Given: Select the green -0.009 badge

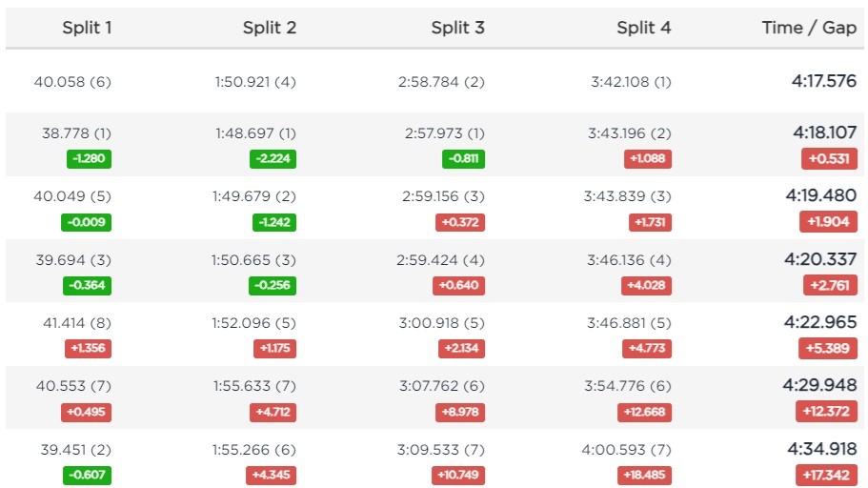Looking at the screenshot, I should [x=86, y=222].
